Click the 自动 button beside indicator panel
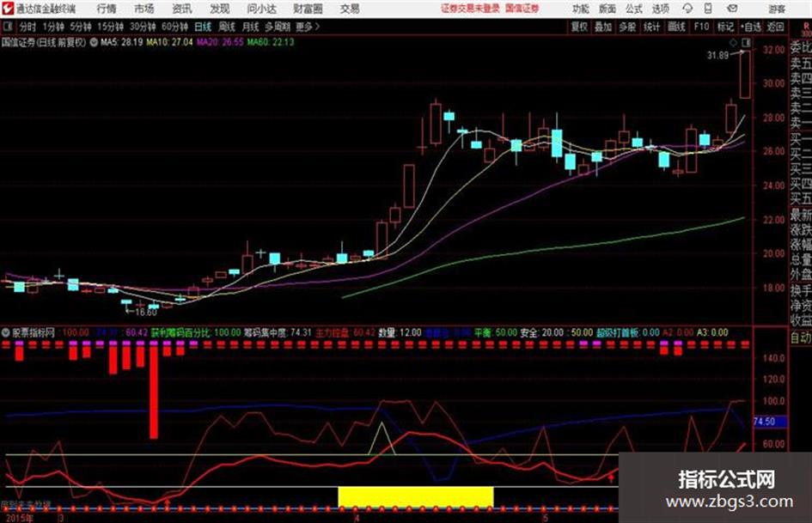Viewport: 812px width, 523px height. 800,338
